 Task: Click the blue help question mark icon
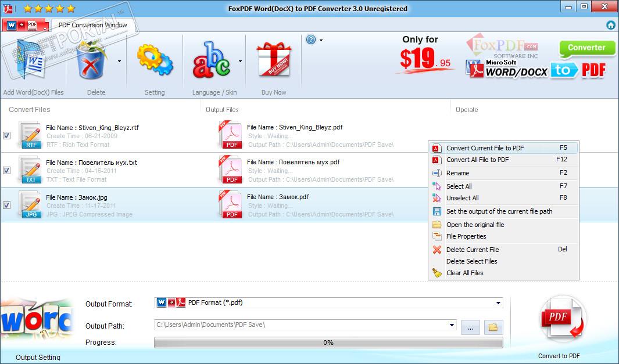pos(311,40)
